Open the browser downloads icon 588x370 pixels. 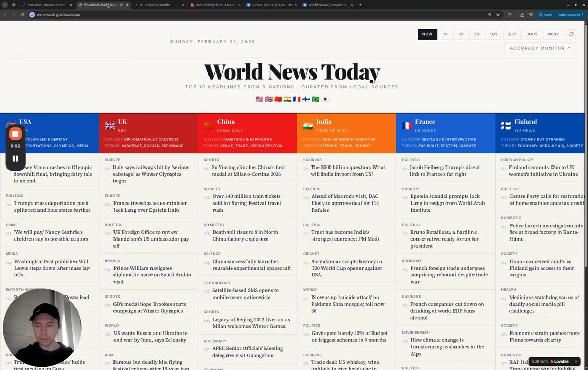tap(522, 15)
